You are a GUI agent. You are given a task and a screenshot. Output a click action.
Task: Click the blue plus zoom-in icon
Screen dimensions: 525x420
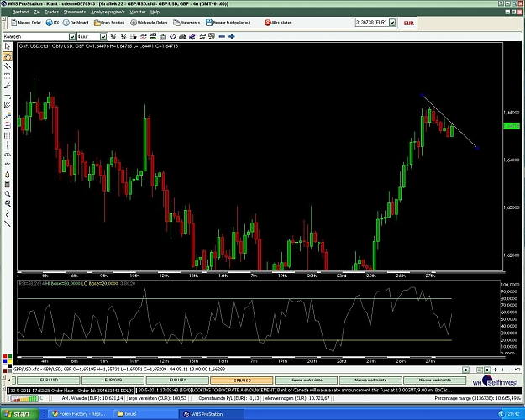[x=232, y=36]
